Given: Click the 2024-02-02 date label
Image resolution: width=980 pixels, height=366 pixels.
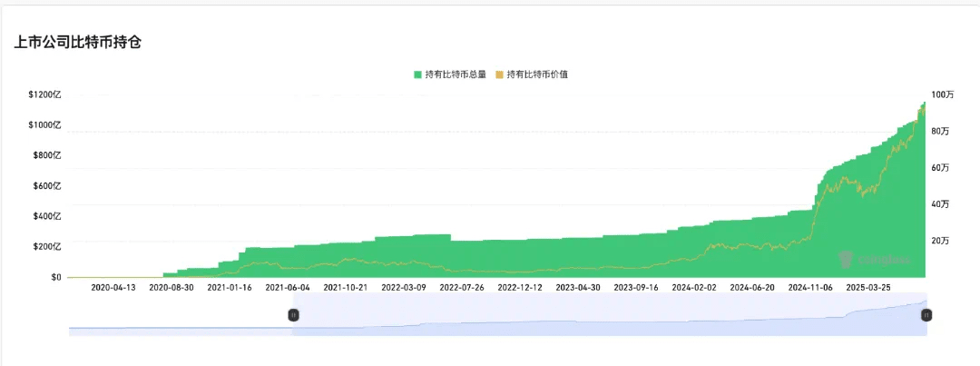Looking at the screenshot, I should coord(694,287).
